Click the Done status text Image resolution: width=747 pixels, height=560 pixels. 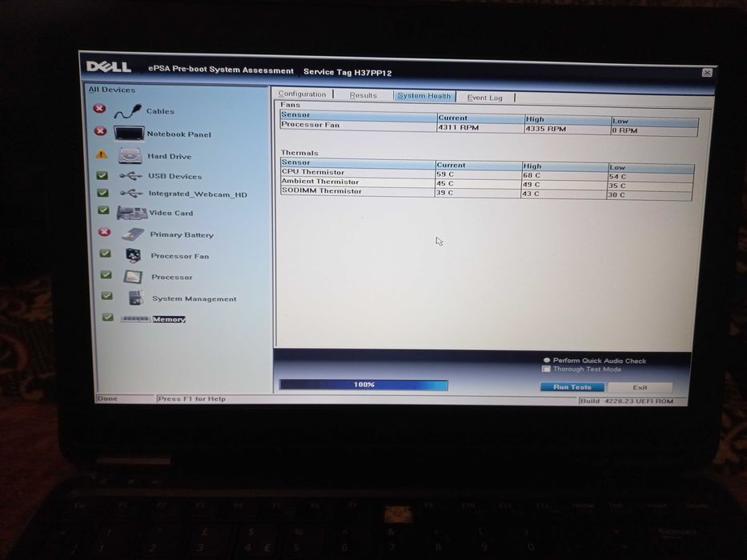(107, 398)
